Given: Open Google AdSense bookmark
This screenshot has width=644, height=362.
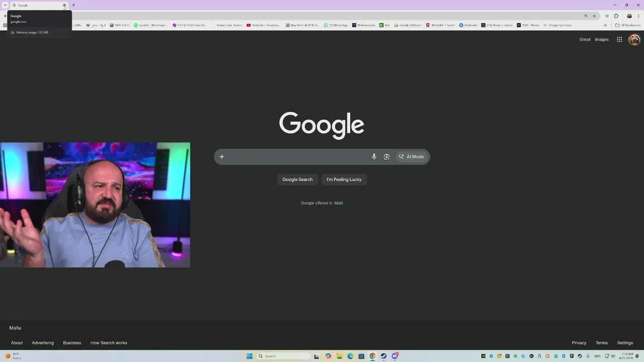Looking at the screenshot, I should tap(408, 25).
